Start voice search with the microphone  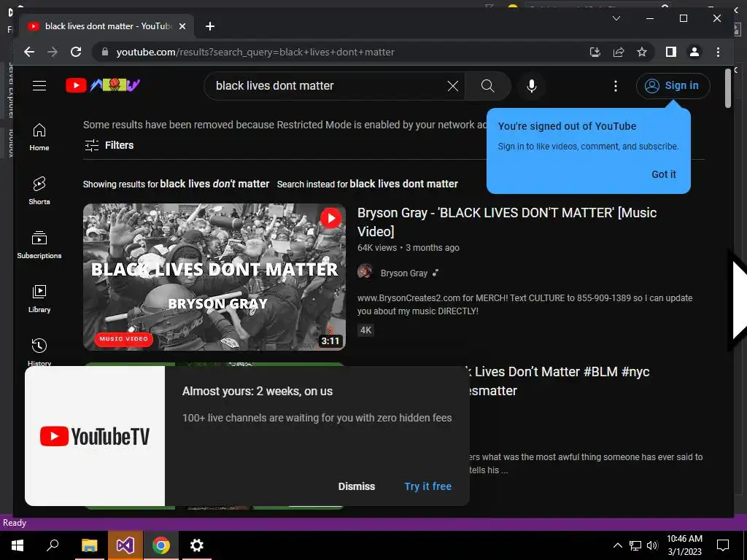532,86
